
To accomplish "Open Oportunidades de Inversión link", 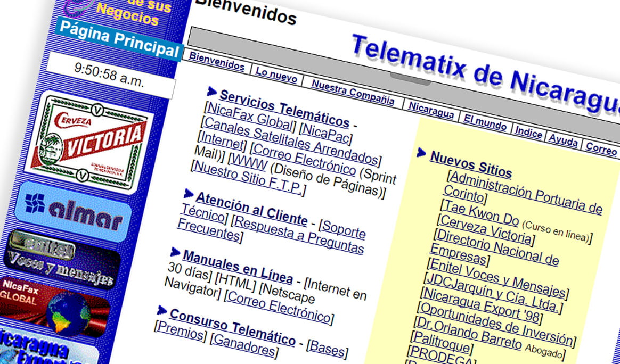I will (495, 323).
